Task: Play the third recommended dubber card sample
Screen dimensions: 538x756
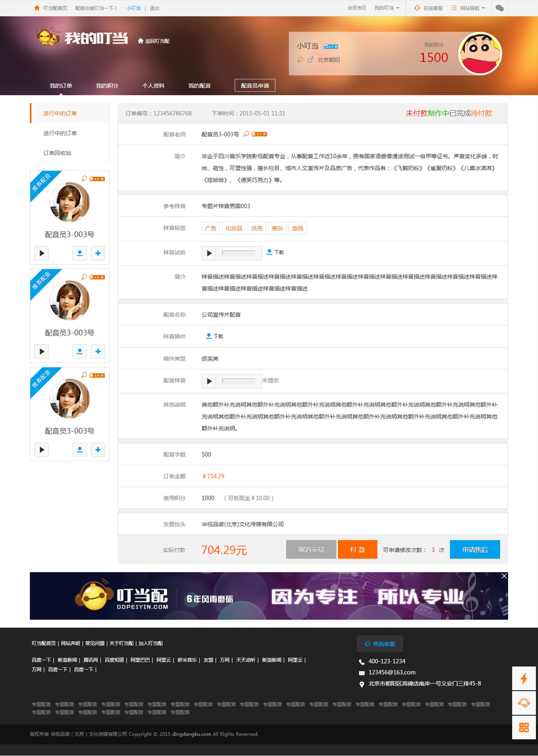Action: (x=42, y=450)
